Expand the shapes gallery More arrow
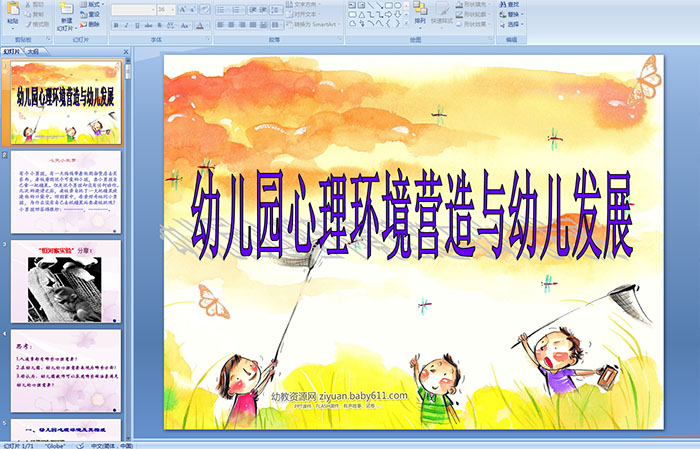The width and height of the screenshot is (700, 449). (406, 23)
